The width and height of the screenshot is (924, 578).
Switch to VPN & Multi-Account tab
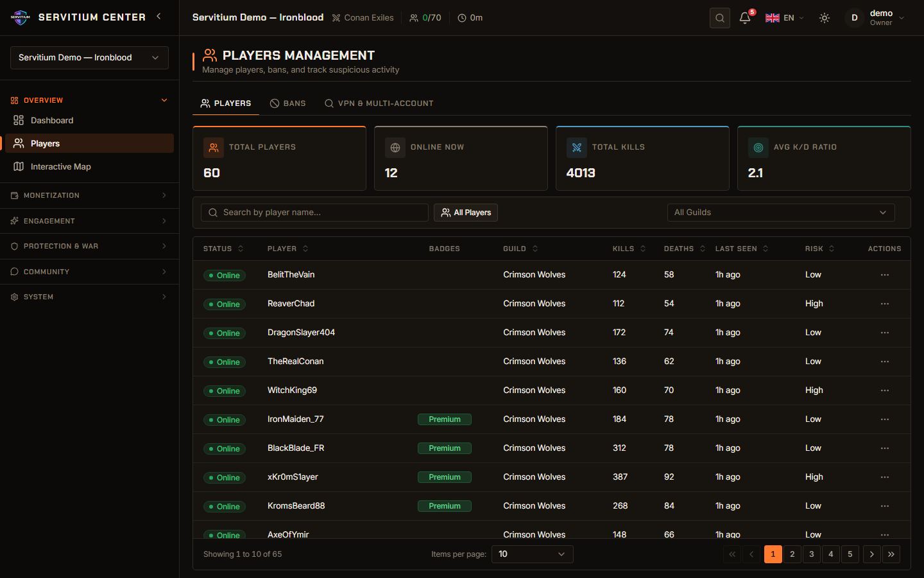[379, 103]
